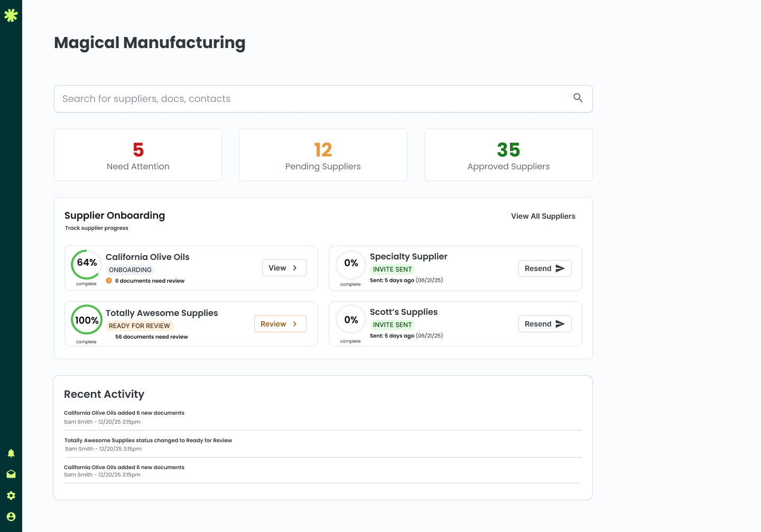Focus the suppliers, docs, contacts search field

312,99
